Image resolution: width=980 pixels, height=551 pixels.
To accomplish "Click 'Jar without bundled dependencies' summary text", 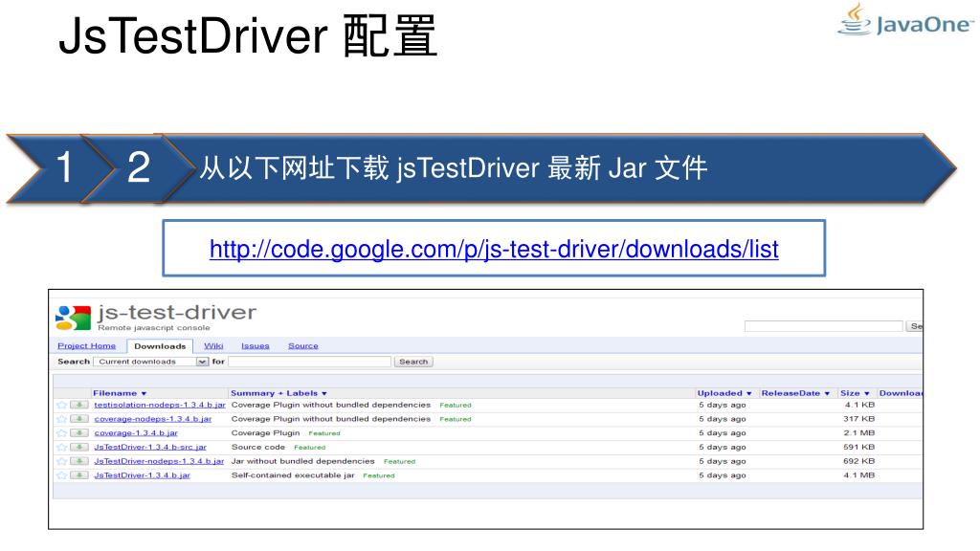I will pos(302,461).
